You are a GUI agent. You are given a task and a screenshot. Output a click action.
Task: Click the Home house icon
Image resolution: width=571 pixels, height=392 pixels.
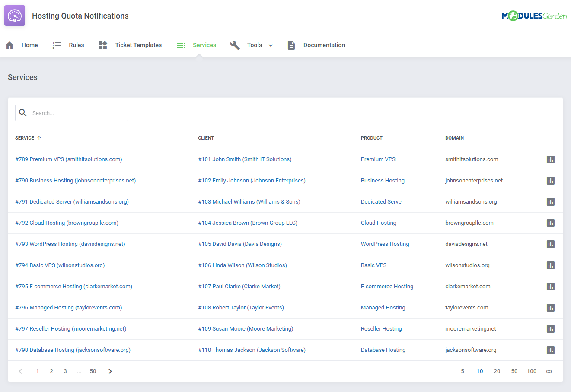click(10, 45)
